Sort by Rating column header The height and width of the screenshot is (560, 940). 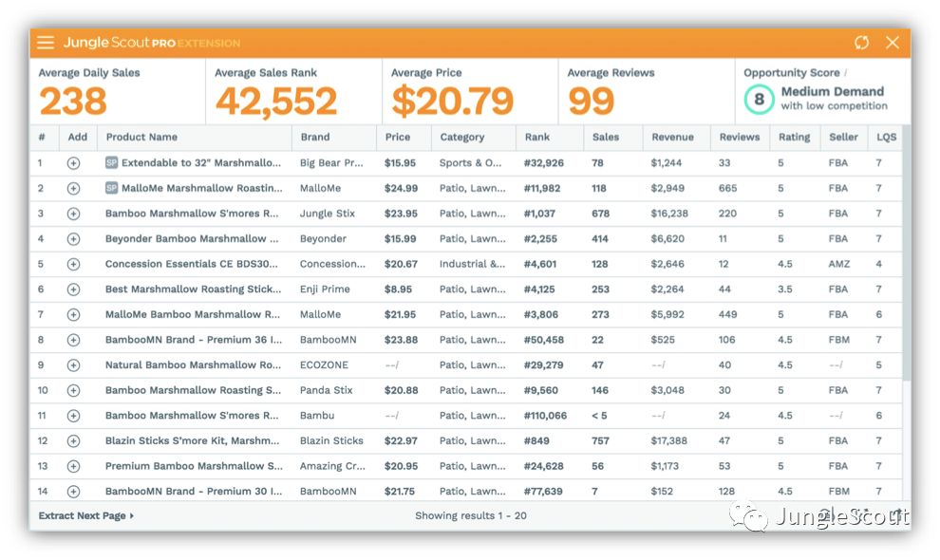(x=794, y=137)
